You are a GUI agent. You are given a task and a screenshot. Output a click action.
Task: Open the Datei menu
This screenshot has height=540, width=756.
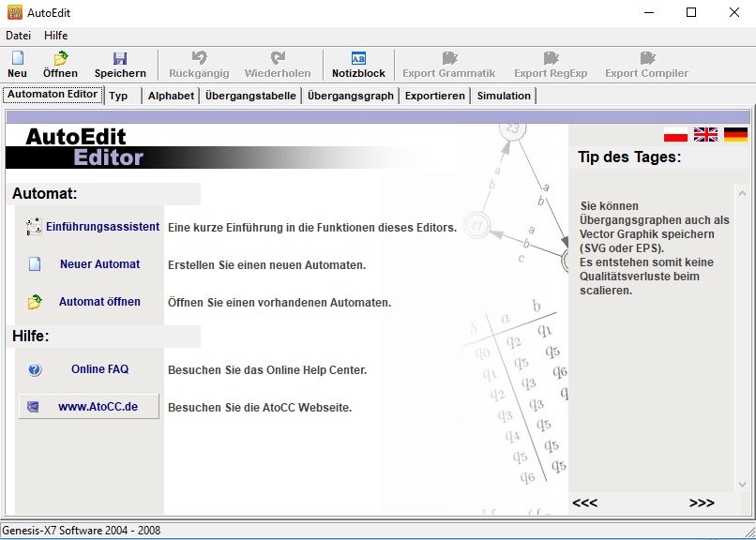(x=18, y=35)
